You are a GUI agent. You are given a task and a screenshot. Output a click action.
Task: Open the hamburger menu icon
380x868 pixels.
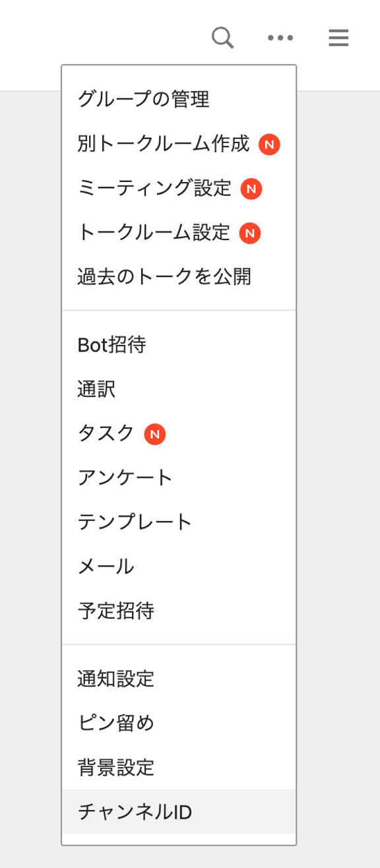click(x=338, y=38)
